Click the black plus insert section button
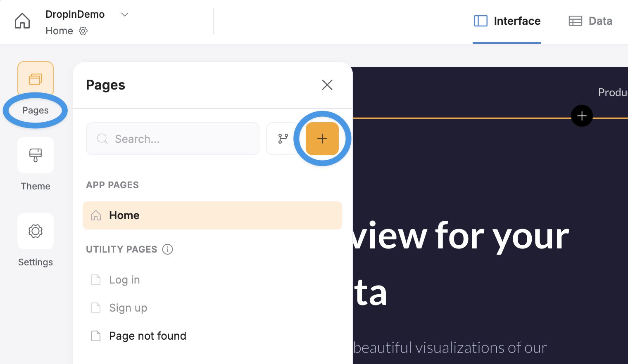Screen dimensions: 628x364 coord(582,116)
